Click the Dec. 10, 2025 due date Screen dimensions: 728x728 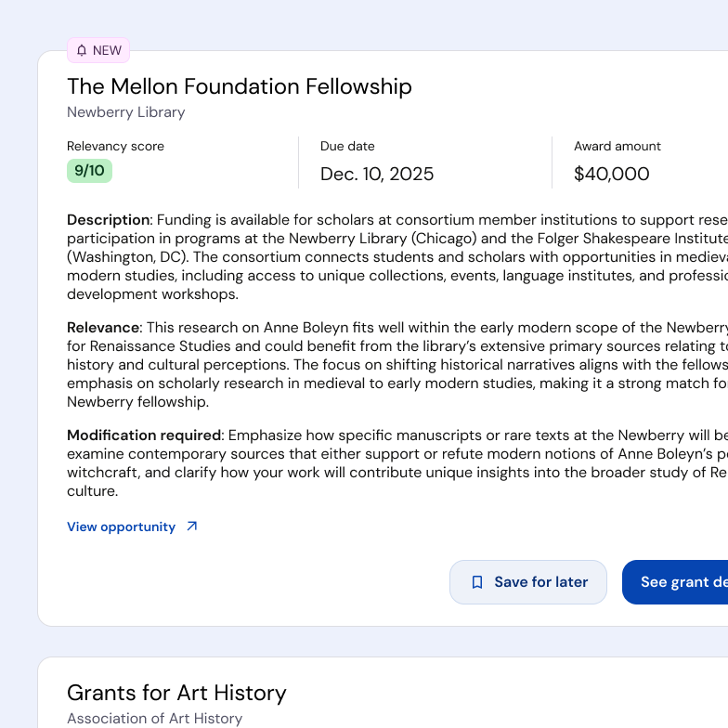tap(376, 174)
